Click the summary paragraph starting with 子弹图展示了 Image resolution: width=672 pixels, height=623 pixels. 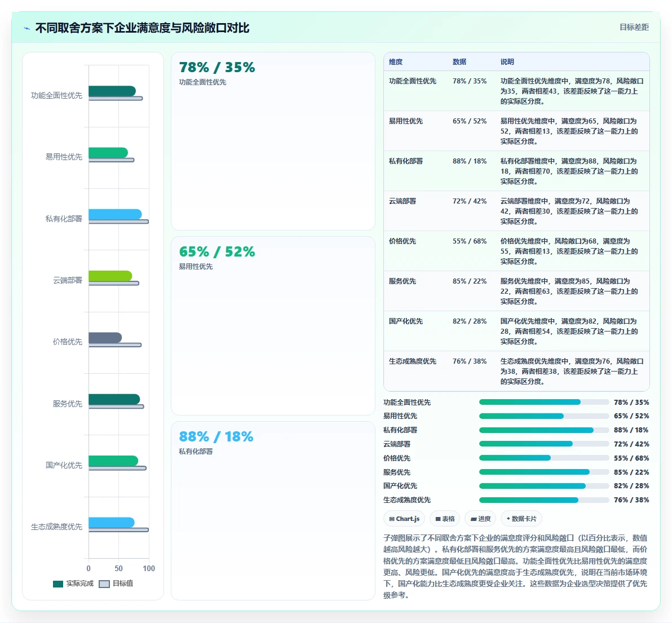pyautogui.click(x=516, y=567)
